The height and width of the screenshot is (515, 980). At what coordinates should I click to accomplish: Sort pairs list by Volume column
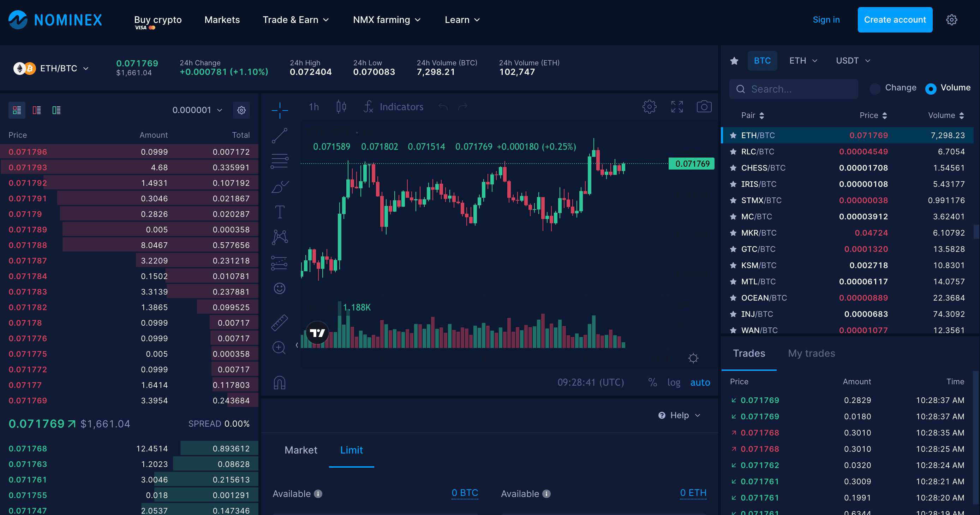pyautogui.click(x=945, y=116)
